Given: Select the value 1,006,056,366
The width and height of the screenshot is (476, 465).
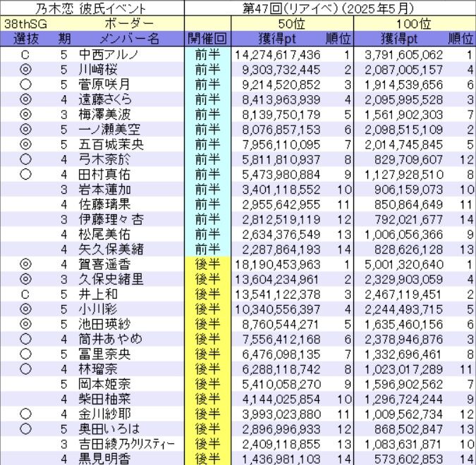Looking at the screenshot, I should click(403, 235).
